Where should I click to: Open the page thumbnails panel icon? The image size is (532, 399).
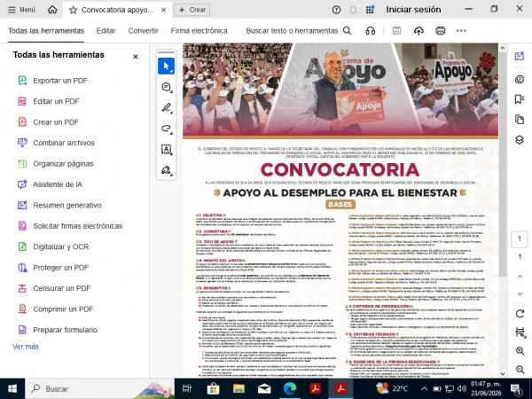pyautogui.click(x=520, y=120)
